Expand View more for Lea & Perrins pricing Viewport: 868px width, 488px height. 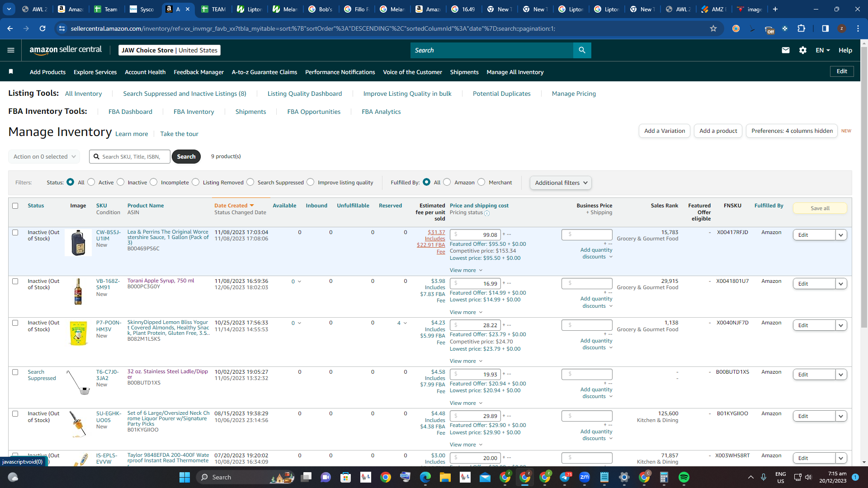[466, 270]
